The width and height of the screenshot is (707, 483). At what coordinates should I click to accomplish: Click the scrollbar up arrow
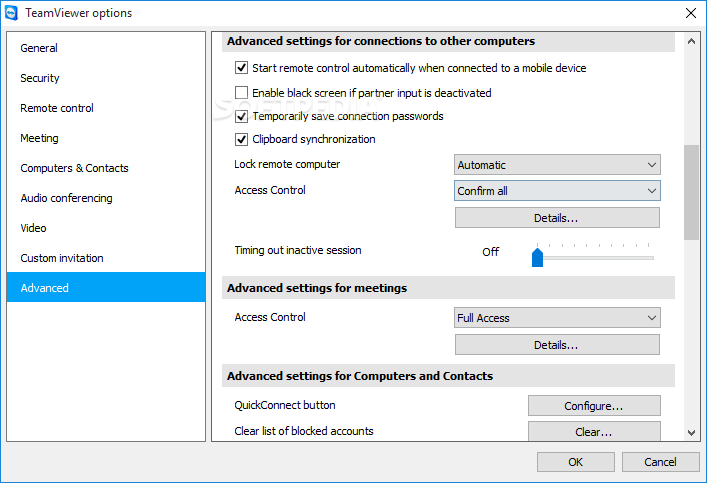(x=691, y=41)
